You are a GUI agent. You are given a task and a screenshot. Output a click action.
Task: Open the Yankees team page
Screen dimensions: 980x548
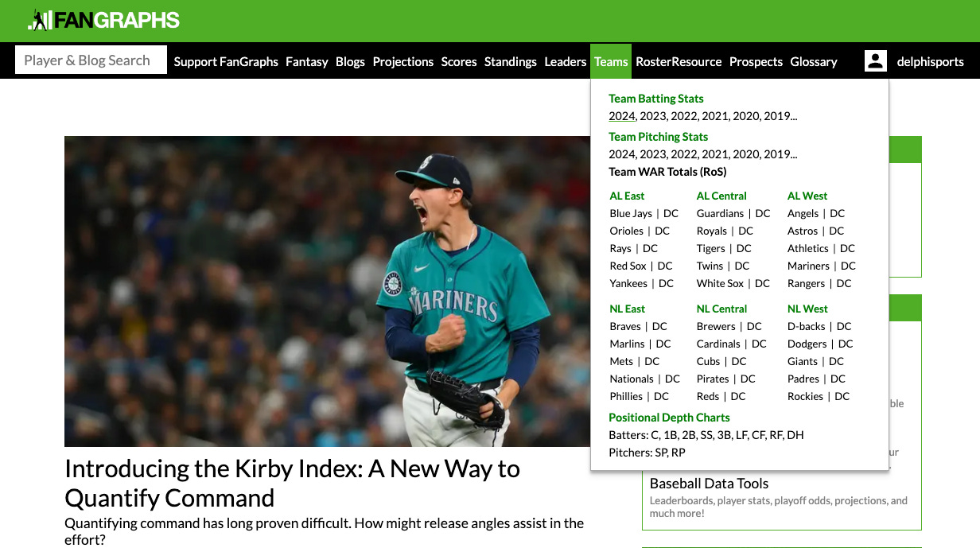coord(628,283)
